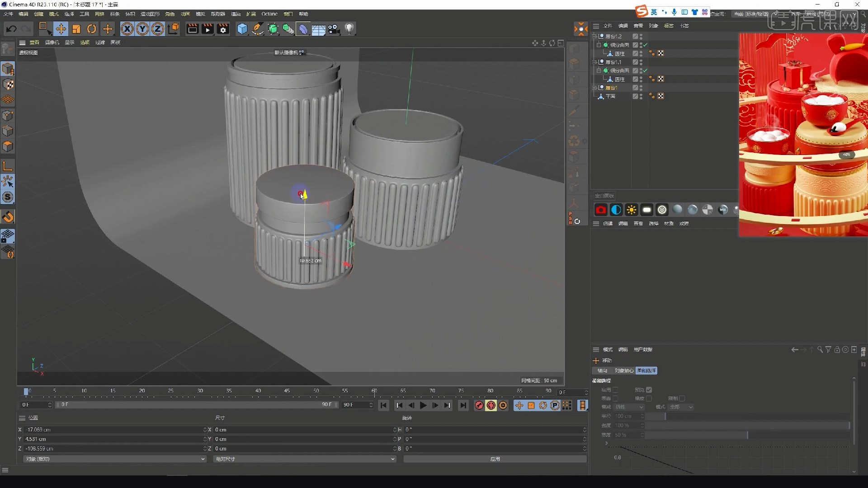
Task: Add Subdivision Surface generator icon
Action: (x=273, y=29)
